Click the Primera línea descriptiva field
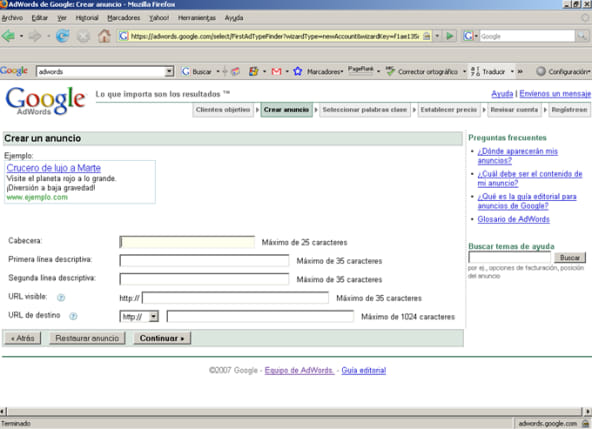 [x=204, y=261]
